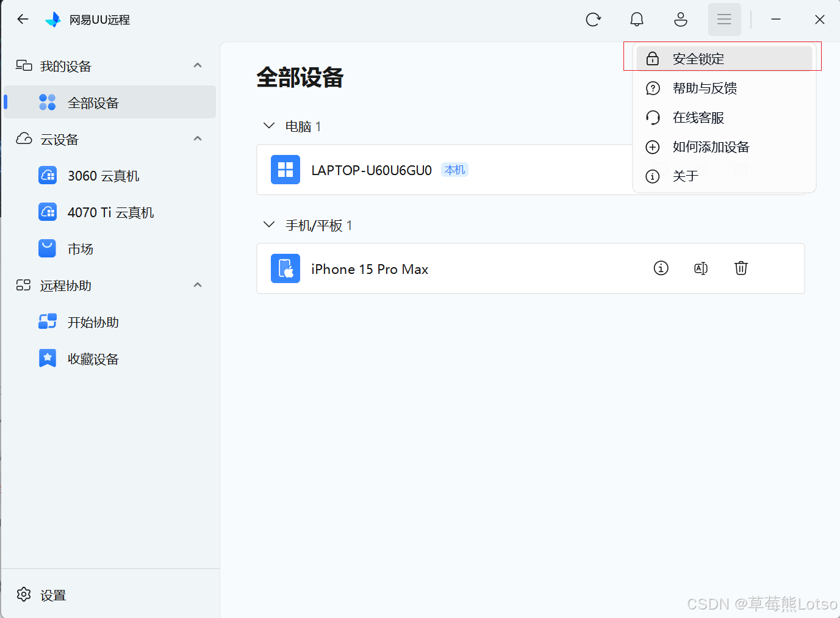Click the 市场 shopping bag icon

point(48,248)
